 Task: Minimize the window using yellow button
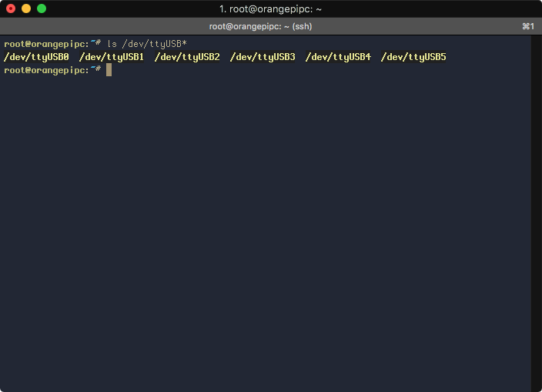coord(26,8)
